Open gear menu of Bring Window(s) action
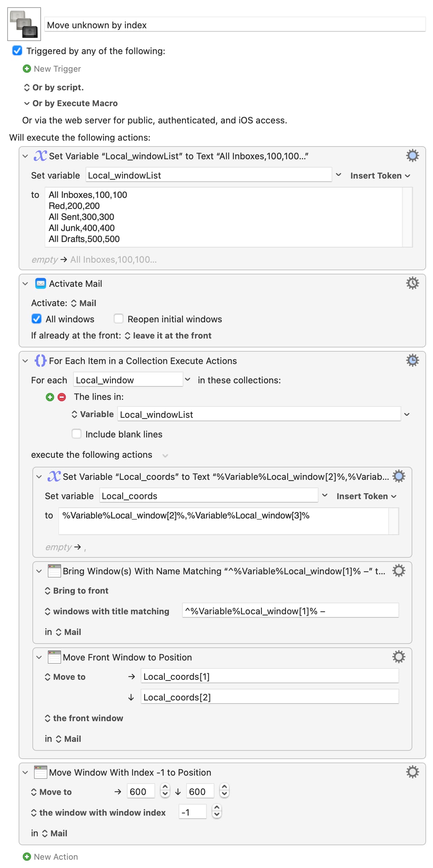433x868 pixels. pos(399,571)
